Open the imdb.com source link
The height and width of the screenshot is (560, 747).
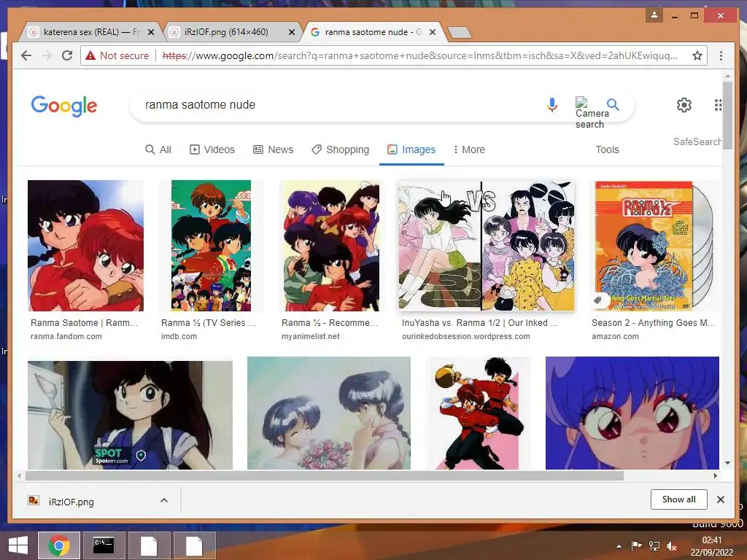click(179, 336)
